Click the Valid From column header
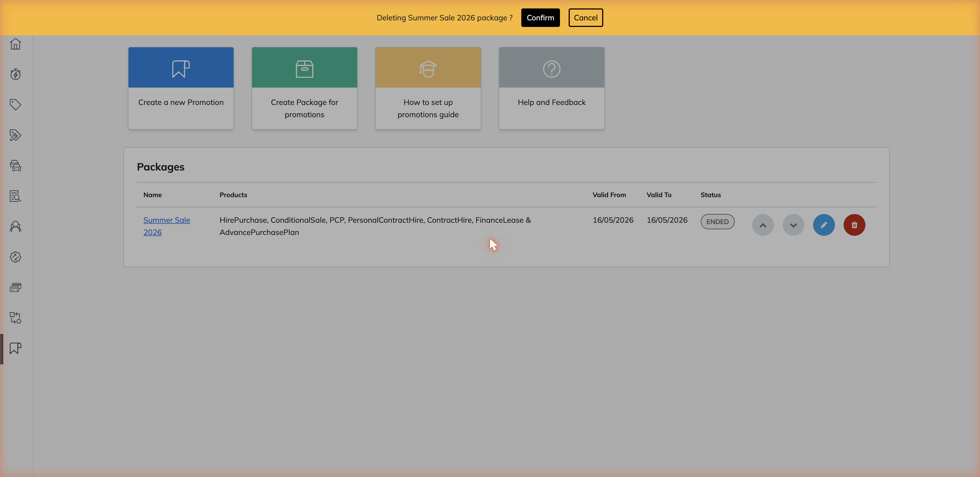 [609, 195]
